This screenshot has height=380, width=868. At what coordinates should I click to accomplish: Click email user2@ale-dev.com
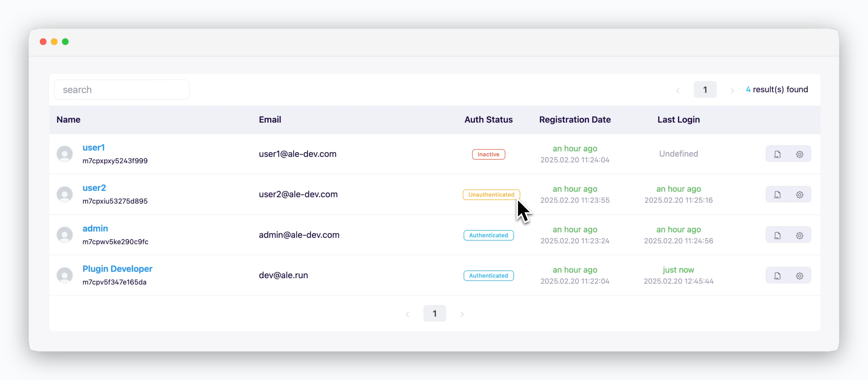coord(298,194)
